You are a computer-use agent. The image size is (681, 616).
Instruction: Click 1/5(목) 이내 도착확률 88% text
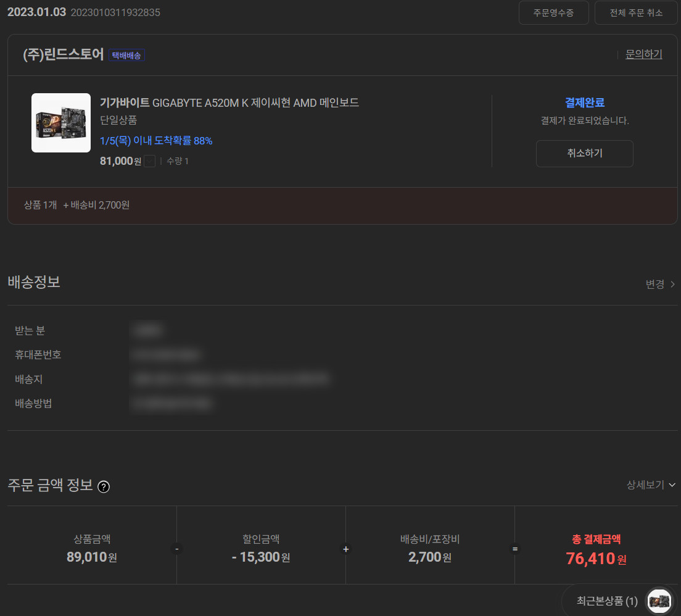coord(156,140)
